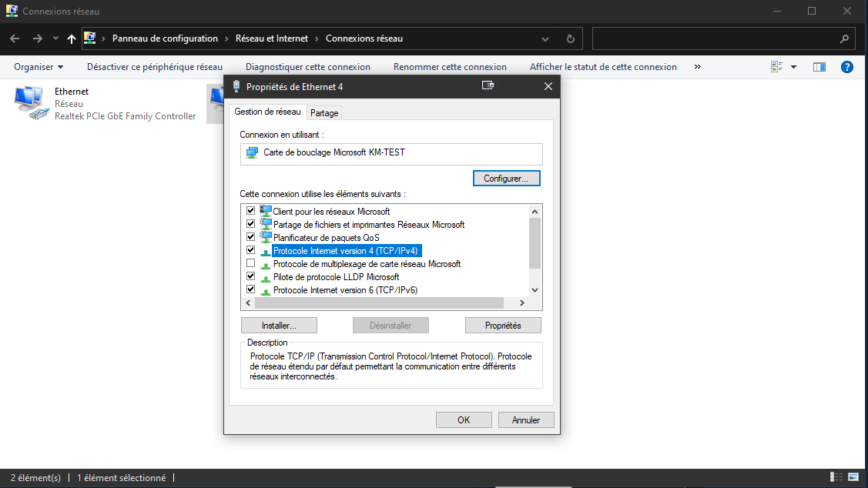This screenshot has width=868, height=488.
Task: Confirm with the OK button
Action: click(x=464, y=420)
